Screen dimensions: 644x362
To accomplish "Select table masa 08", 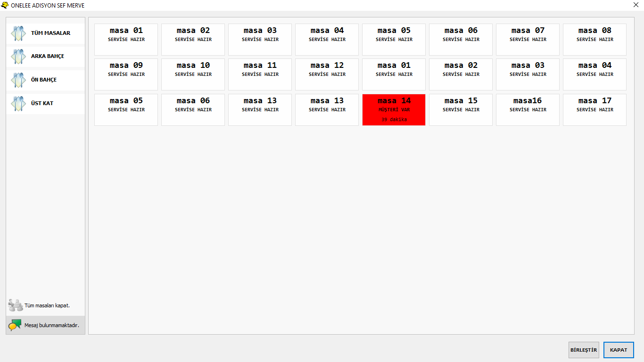I will click(x=594, y=40).
